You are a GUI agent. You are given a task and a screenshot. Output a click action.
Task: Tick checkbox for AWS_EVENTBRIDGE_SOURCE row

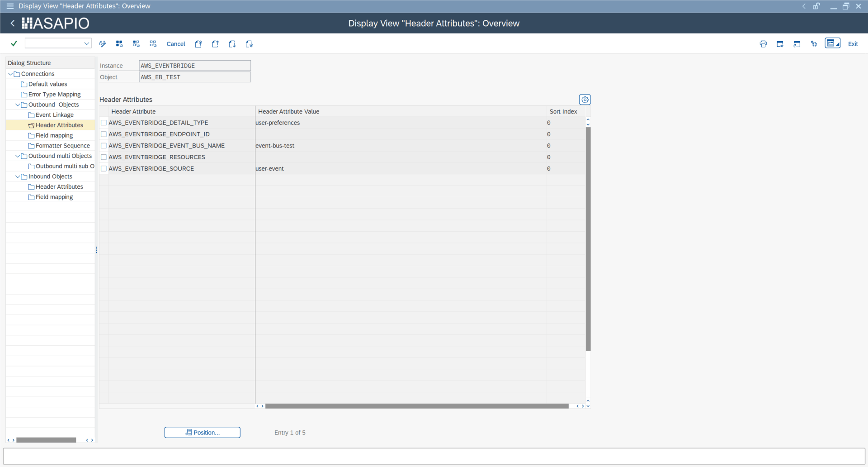click(104, 168)
